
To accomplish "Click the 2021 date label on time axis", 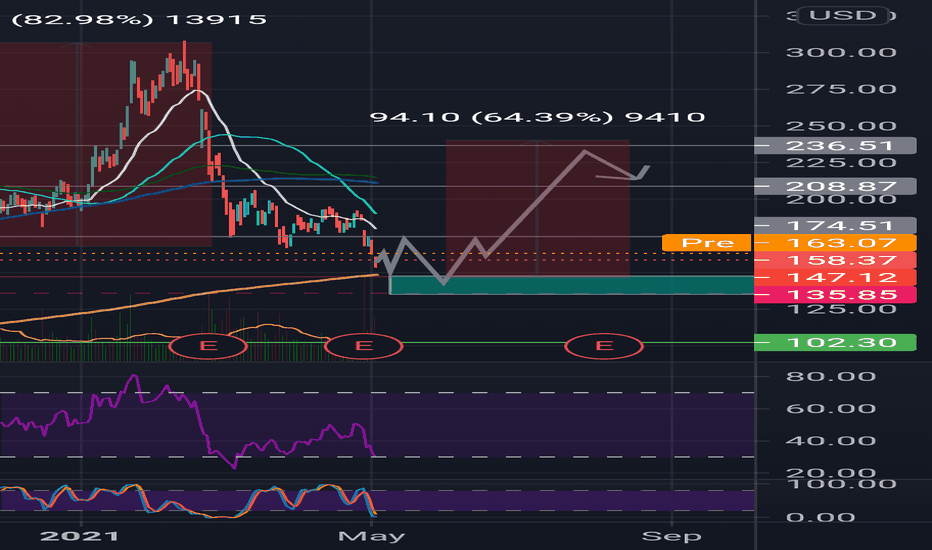I will pyautogui.click(x=80, y=536).
